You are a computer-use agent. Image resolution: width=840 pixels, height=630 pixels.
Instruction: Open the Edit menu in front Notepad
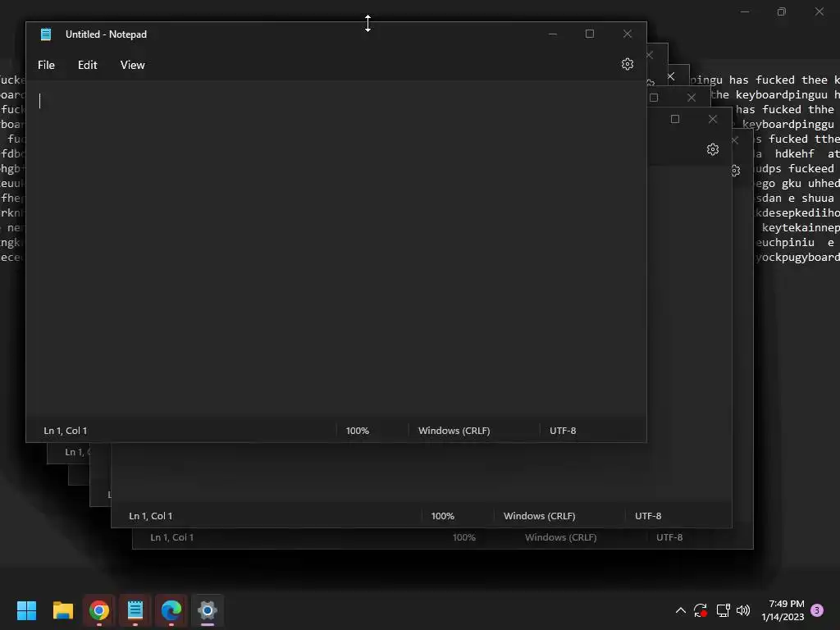click(87, 65)
